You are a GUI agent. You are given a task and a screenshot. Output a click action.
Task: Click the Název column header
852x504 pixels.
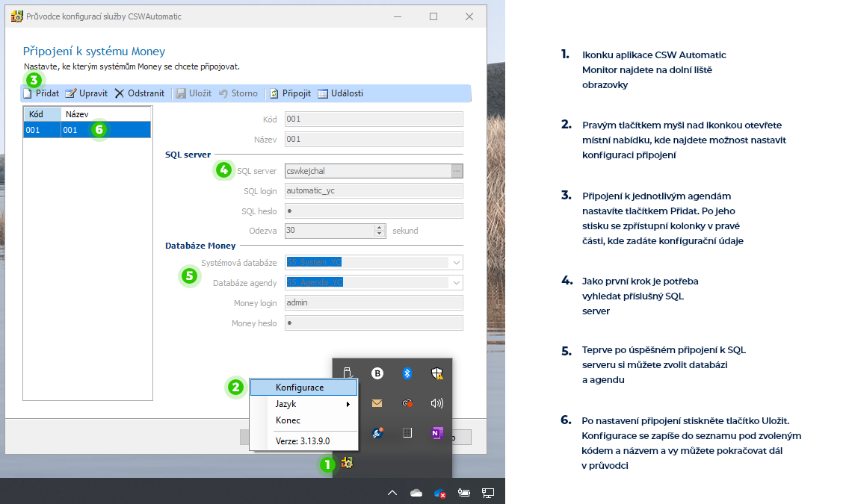click(106, 114)
